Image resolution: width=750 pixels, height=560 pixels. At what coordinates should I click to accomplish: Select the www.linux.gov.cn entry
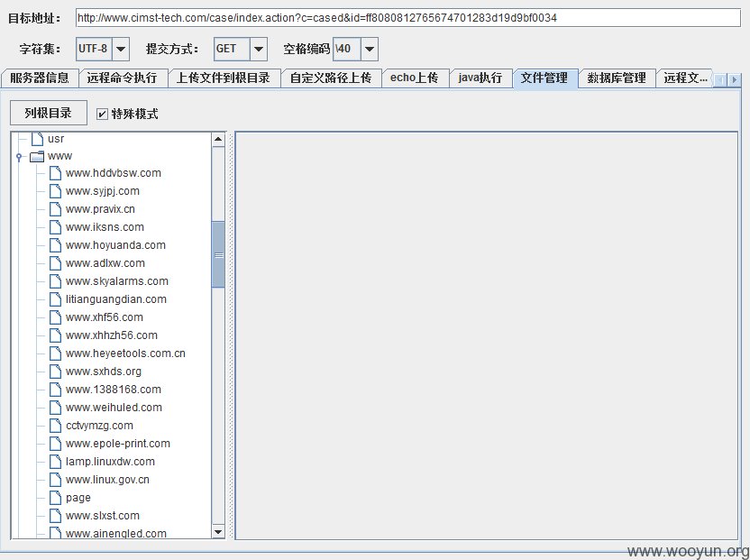click(x=107, y=480)
